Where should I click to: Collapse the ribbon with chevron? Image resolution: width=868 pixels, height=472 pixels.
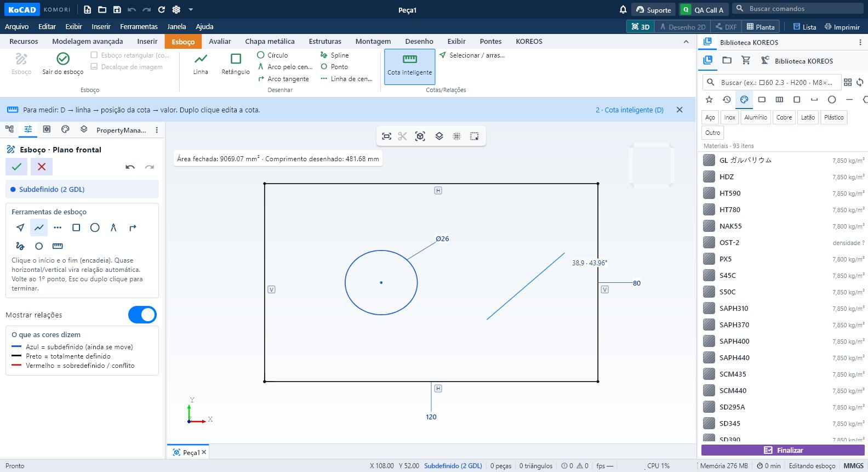coord(686,42)
